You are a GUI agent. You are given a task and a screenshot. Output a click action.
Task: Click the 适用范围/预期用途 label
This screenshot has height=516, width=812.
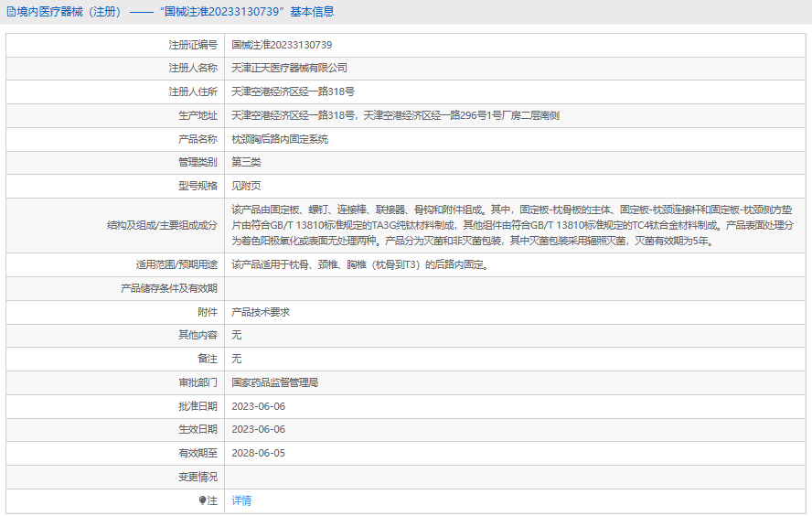pos(176,264)
